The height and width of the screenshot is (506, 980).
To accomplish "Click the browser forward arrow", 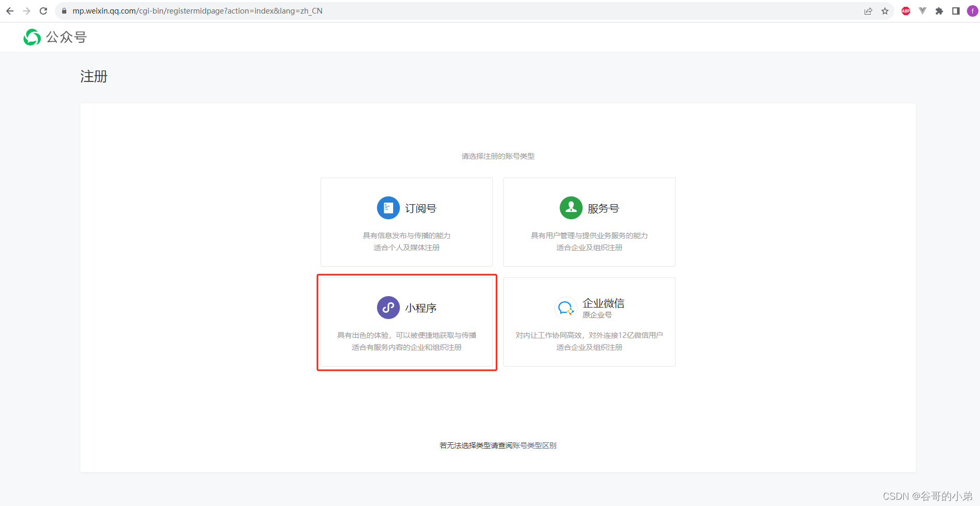I will [x=27, y=11].
